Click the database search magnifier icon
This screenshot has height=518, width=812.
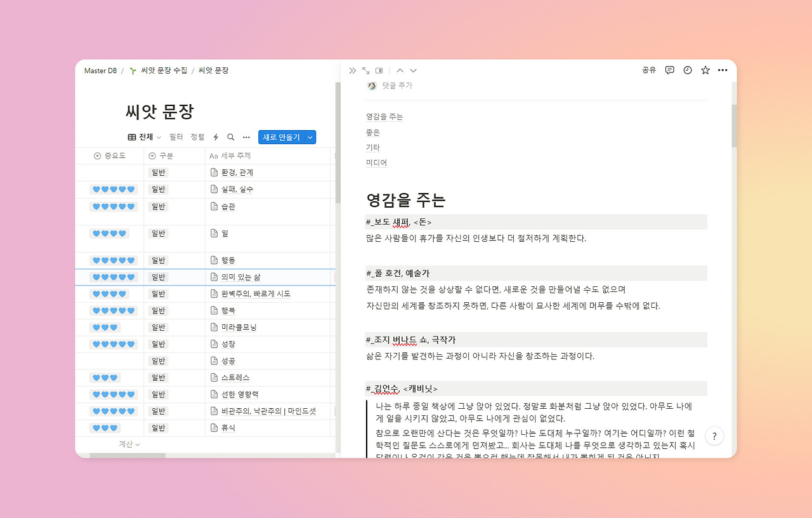231,137
